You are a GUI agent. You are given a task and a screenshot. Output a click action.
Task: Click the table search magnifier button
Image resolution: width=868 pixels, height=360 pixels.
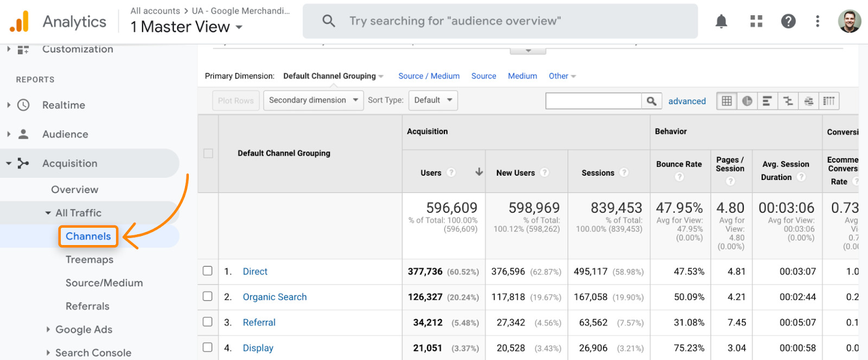(x=652, y=101)
